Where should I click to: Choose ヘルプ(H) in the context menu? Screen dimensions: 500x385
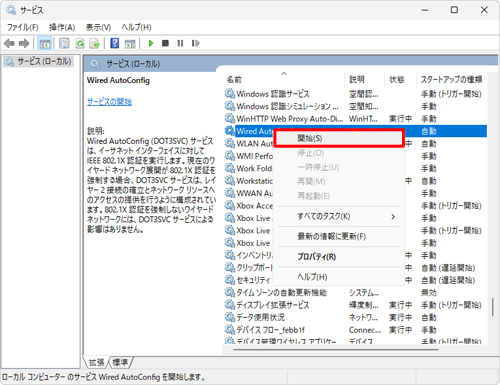(x=339, y=277)
